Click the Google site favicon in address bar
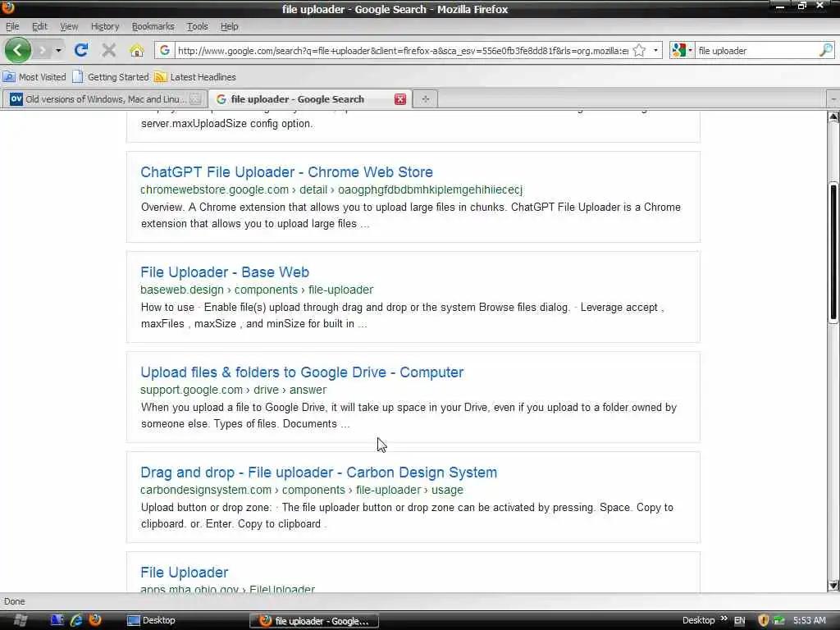840x630 pixels. click(165, 50)
